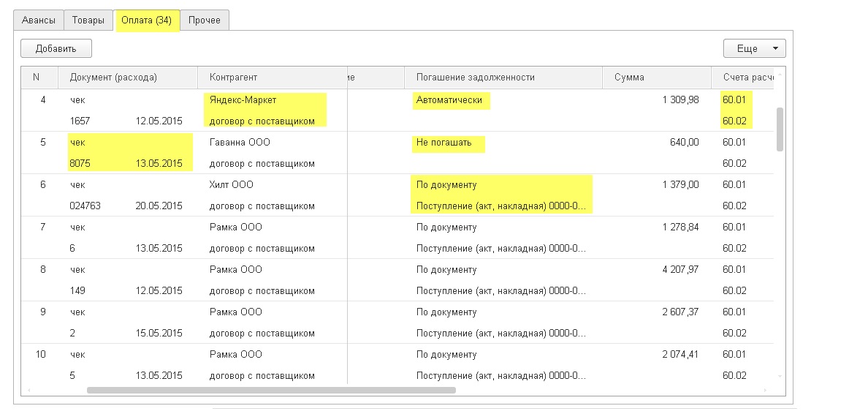Switch to the Авансы tab

pyautogui.click(x=39, y=20)
